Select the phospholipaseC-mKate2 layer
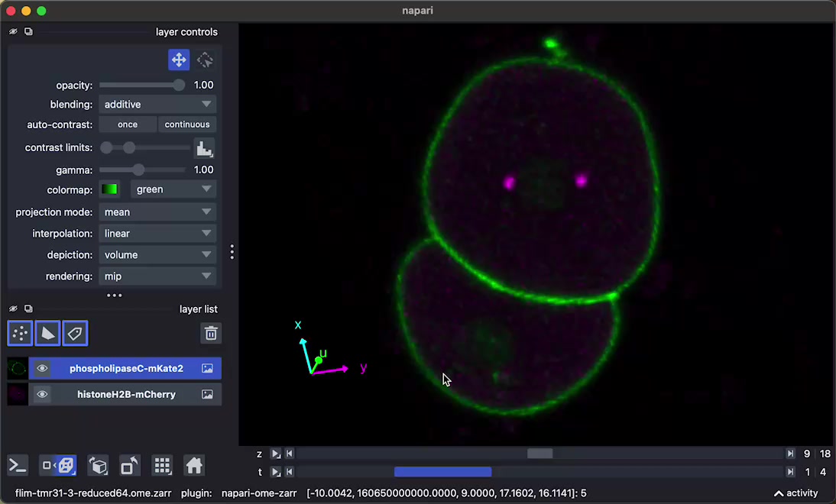Screen dimensions: 836x504 click(x=126, y=368)
